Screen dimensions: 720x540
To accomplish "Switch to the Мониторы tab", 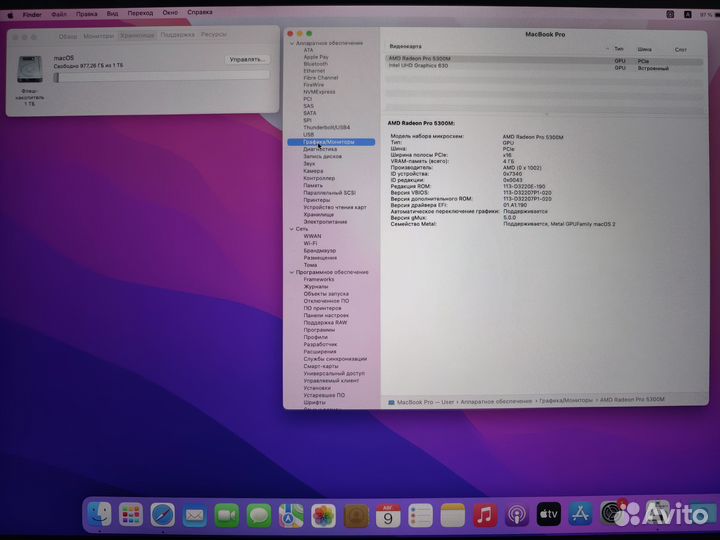I will click(x=98, y=36).
